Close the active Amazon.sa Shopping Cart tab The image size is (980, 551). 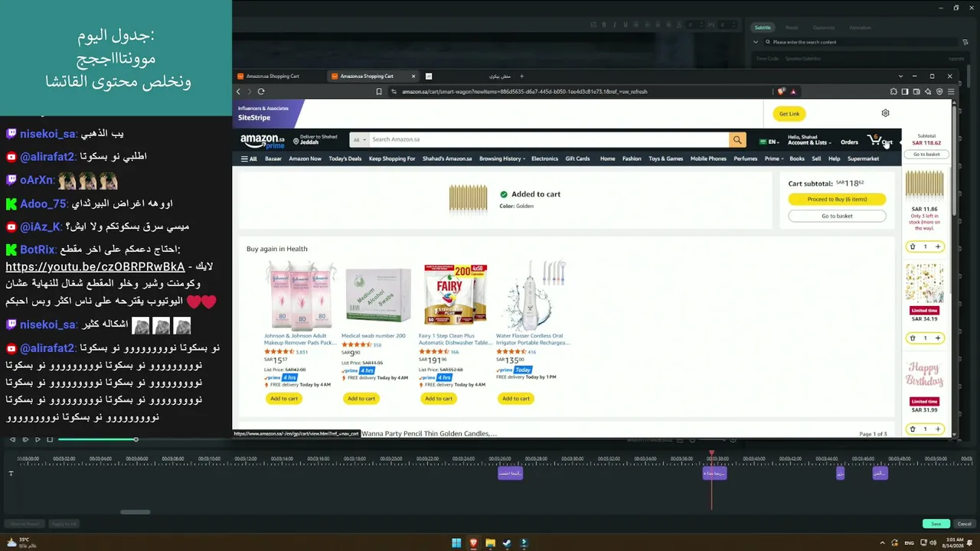413,76
